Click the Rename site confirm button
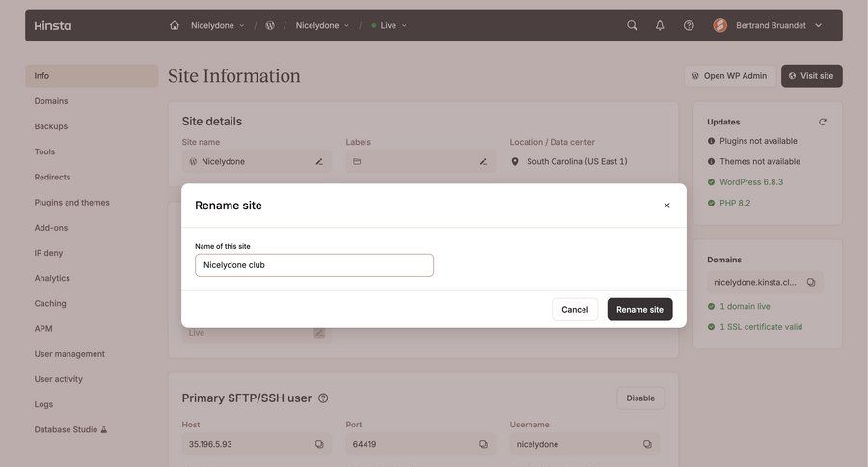The height and width of the screenshot is (467, 868). pos(640,310)
